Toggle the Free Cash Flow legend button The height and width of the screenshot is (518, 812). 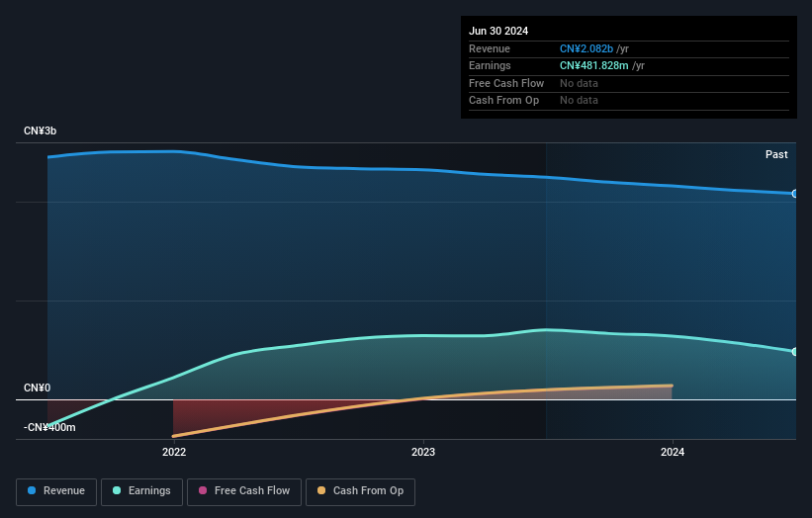tap(244, 491)
